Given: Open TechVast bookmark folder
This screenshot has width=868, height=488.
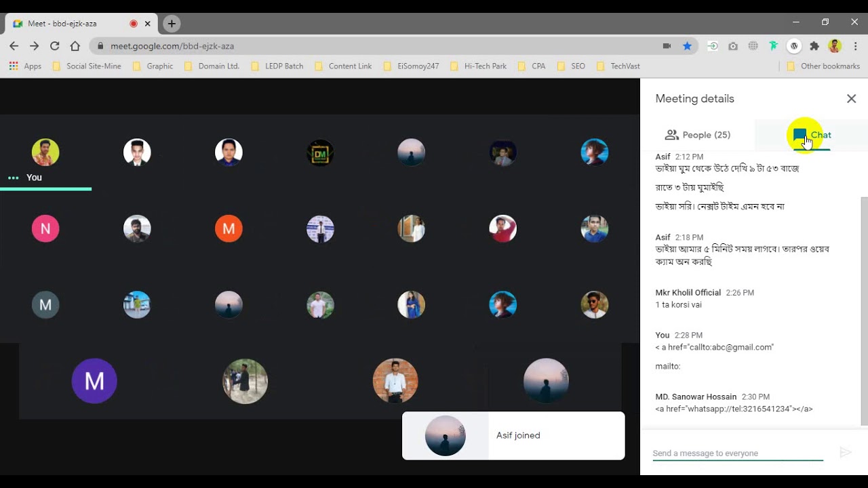Looking at the screenshot, I should [618, 66].
